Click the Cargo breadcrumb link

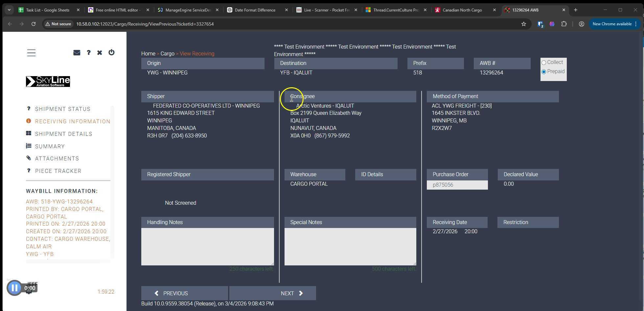pyautogui.click(x=167, y=54)
